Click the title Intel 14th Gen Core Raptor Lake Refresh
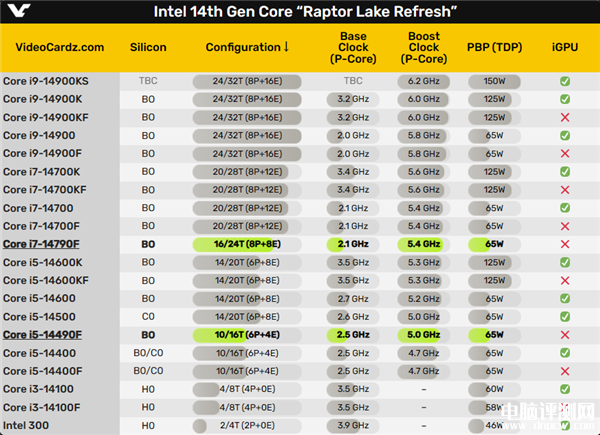Viewport: 600px width, 435px height. point(305,11)
